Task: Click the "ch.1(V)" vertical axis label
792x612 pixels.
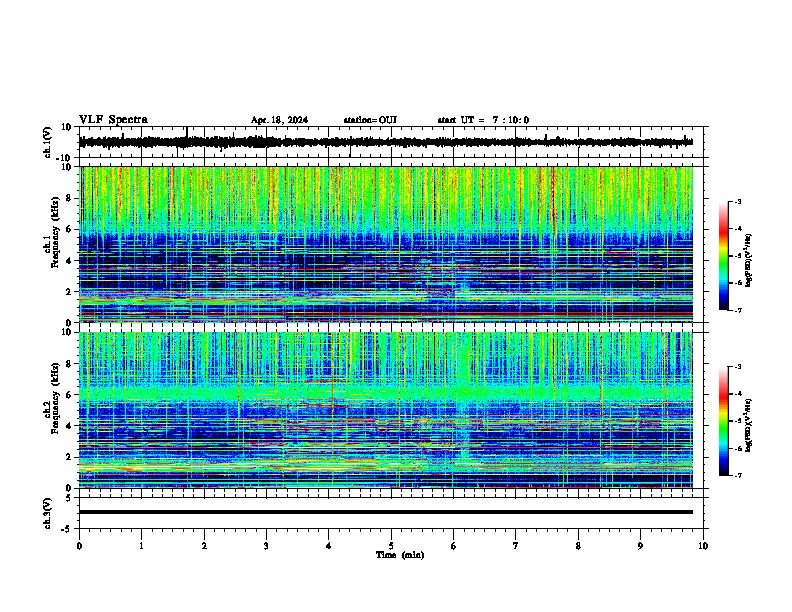Action: [48, 142]
